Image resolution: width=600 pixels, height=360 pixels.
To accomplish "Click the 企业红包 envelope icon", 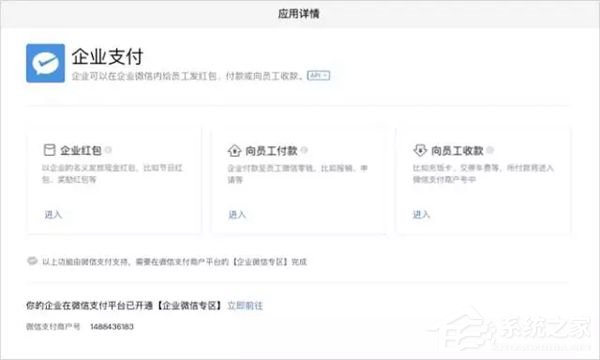I will coord(49,150).
